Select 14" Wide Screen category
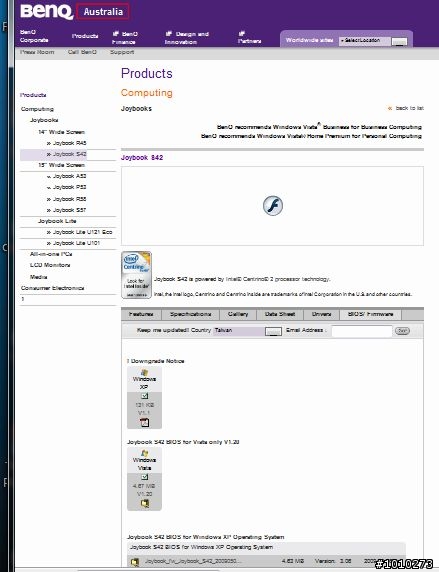Screen dimensions: 439x572 tap(62, 132)
